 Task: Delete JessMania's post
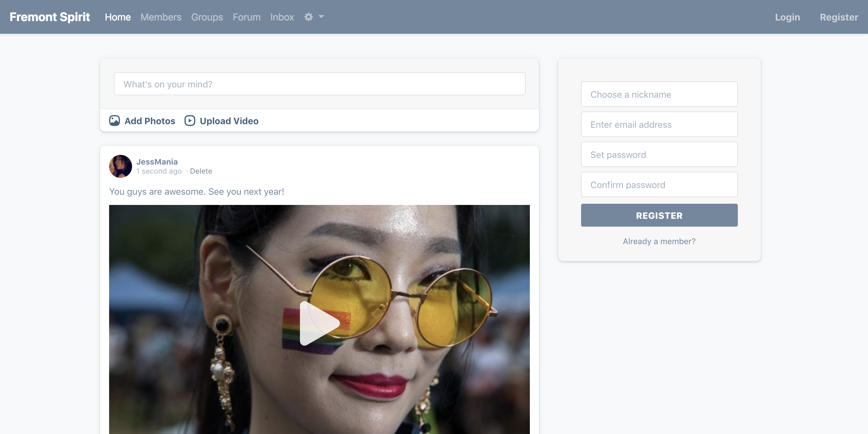201,171
